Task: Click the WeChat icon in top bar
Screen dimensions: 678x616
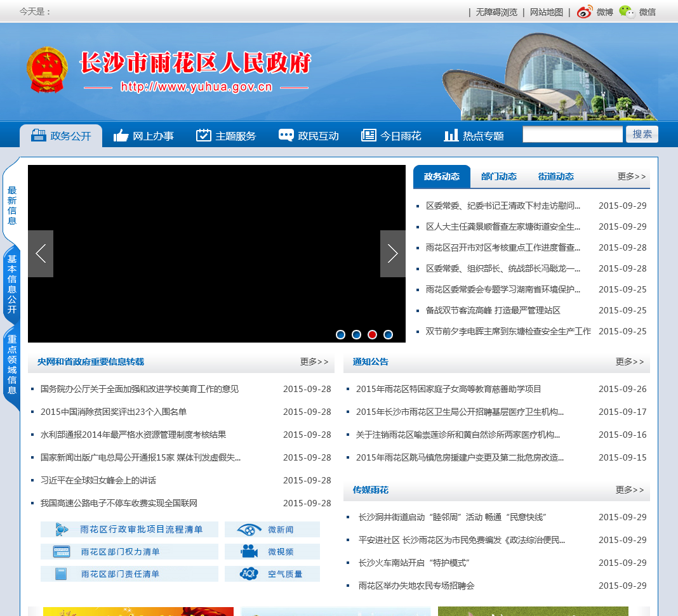Action: pos(627,11)
